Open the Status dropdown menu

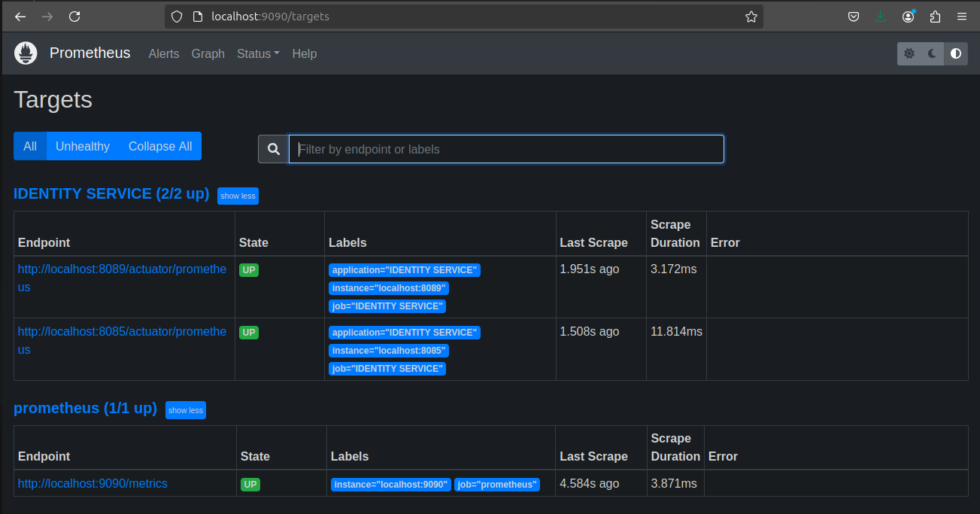(x=258, y=53)
